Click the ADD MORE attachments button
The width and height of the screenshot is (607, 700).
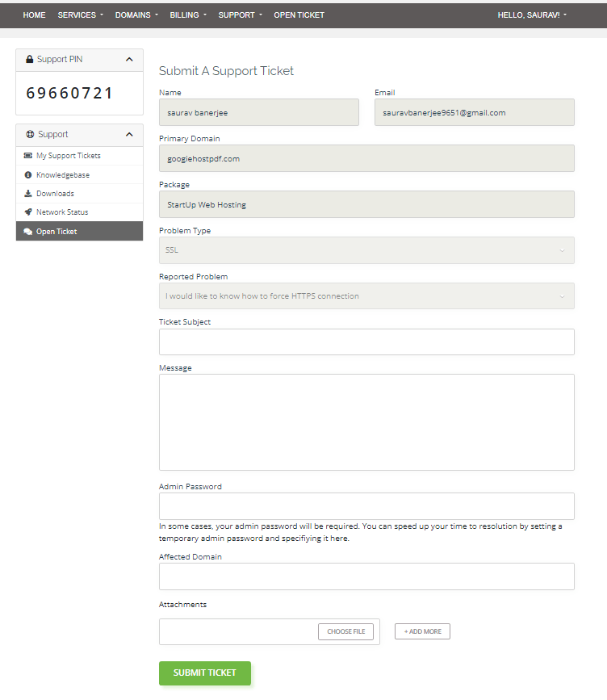point(422,631)
